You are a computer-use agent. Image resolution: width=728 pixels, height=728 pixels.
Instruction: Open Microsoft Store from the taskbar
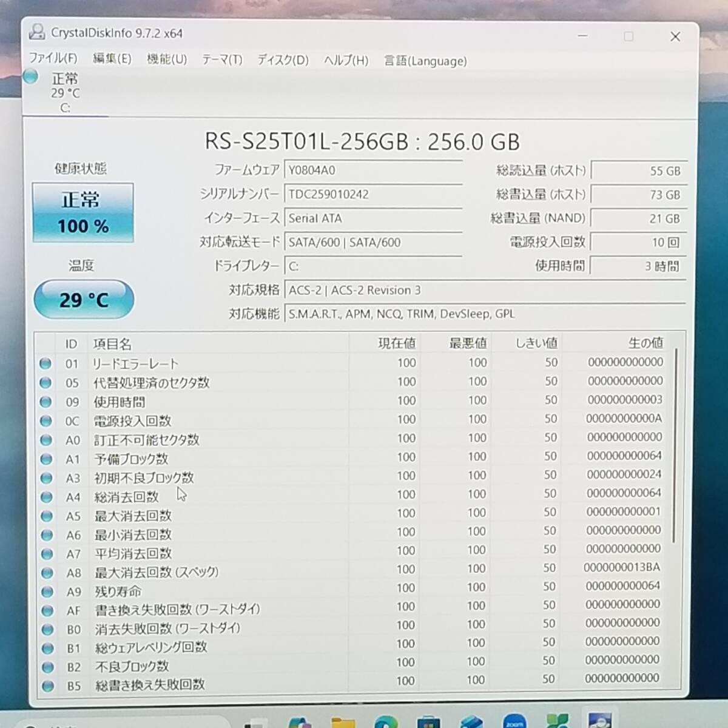(428, 721)
